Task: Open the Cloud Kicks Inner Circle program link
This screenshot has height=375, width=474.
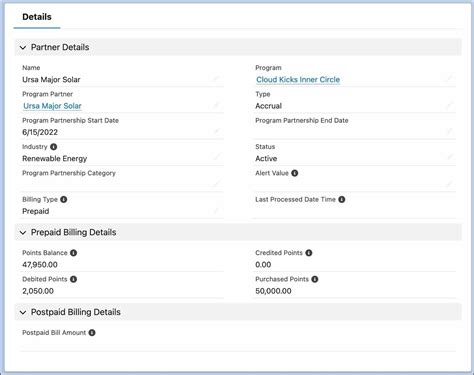Action: tap(298, 80)
